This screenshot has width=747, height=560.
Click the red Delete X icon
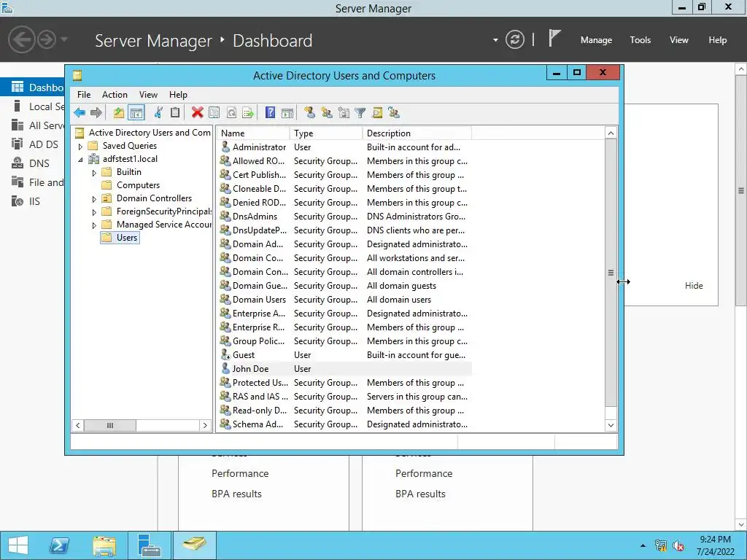(197, 113)
